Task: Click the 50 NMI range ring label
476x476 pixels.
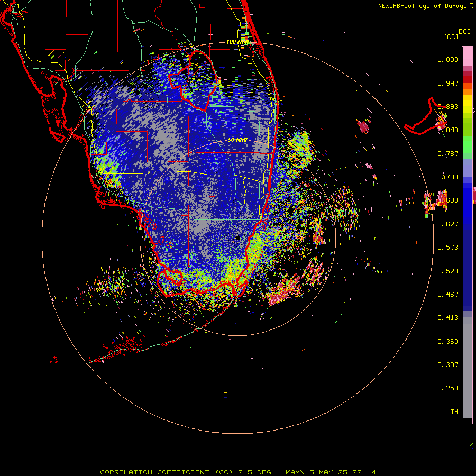Action: click(237, 140)
